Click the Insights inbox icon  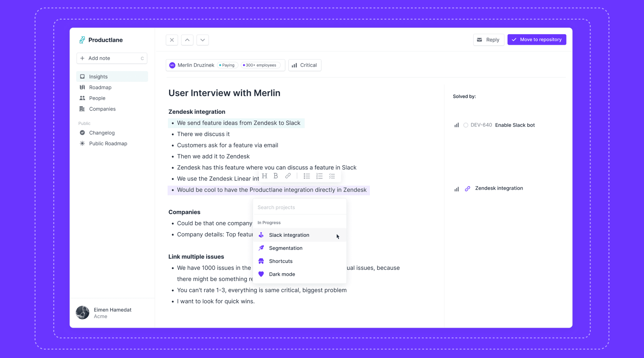pyautogui.click(x=82, y=77)
